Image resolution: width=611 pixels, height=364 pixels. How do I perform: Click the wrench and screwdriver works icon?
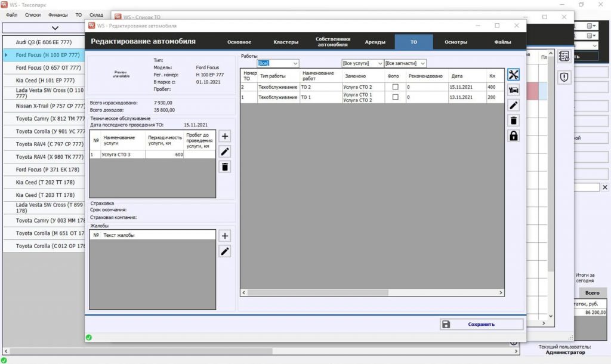click(514, 75)
